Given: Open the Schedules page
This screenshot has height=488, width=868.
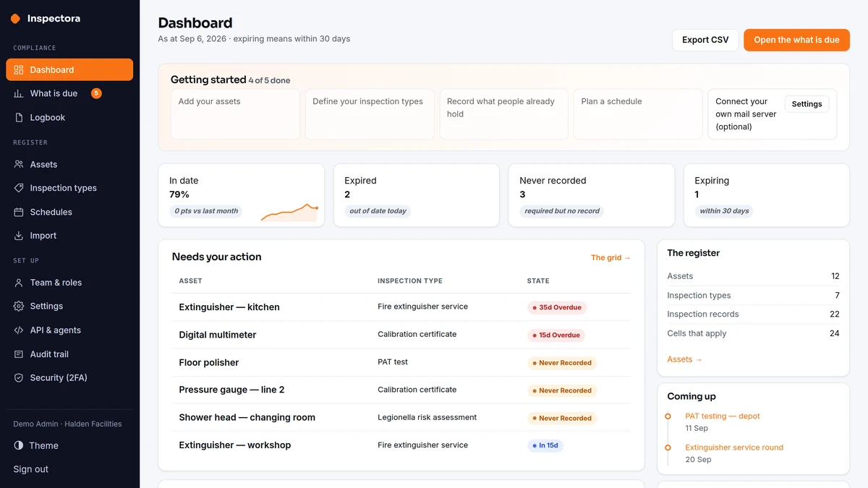Looking at the screenshot, I should 69,212.
